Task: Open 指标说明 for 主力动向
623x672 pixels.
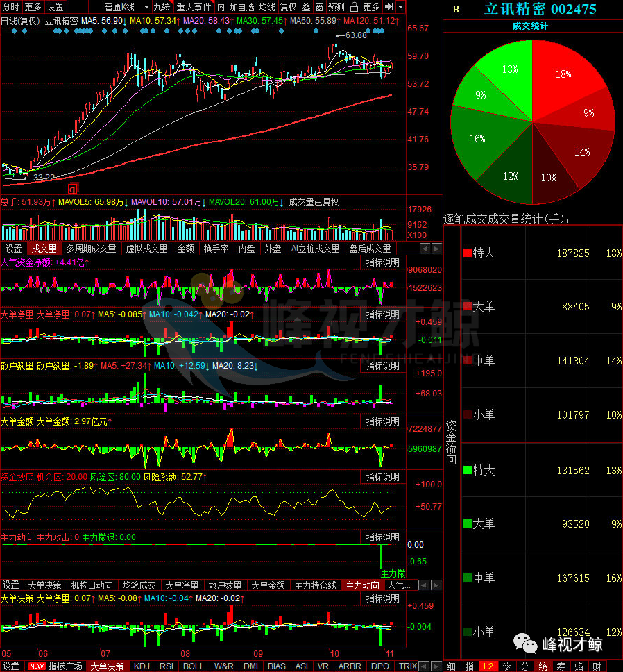Action: tap(382, 537)
